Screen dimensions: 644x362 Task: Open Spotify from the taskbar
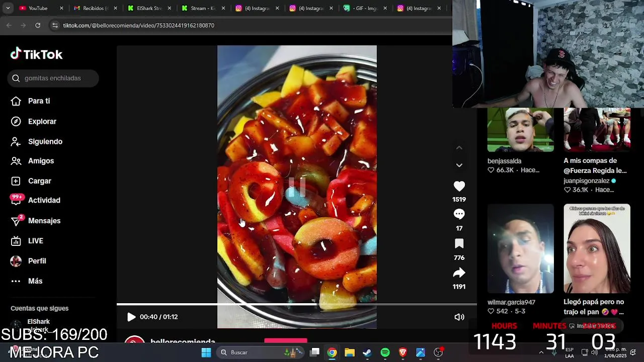(x=385, y=352)
